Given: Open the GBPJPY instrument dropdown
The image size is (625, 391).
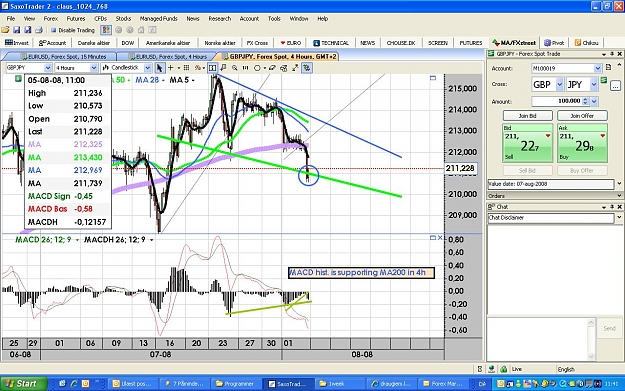Looking at the screenshot, I should [x=48, y=68].
